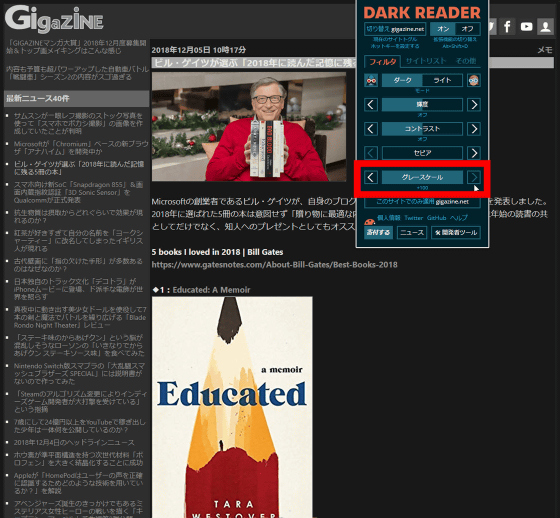Toggle current site via 切り替え gigazine.net
The image size is (560, 518).
395,29
